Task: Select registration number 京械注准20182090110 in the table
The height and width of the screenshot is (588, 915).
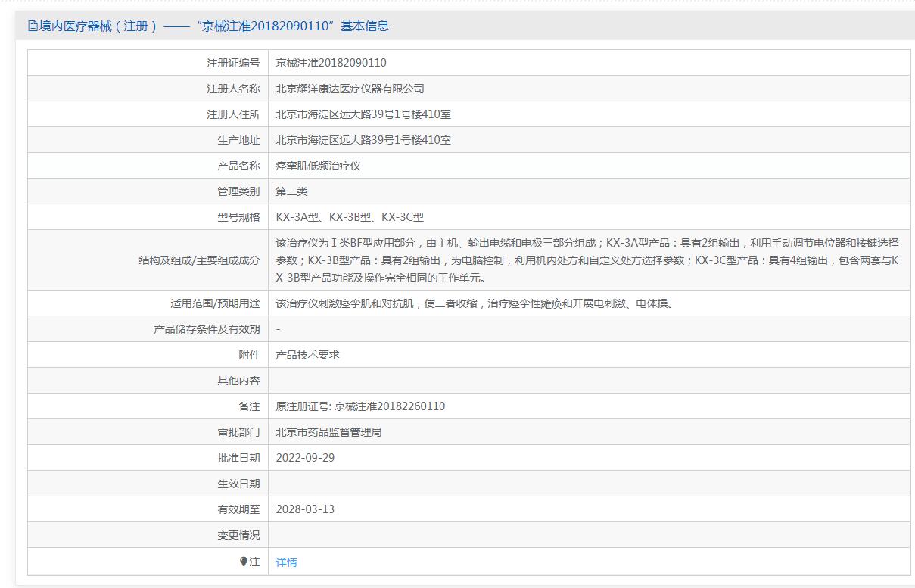Action: (x=331, y=63)
